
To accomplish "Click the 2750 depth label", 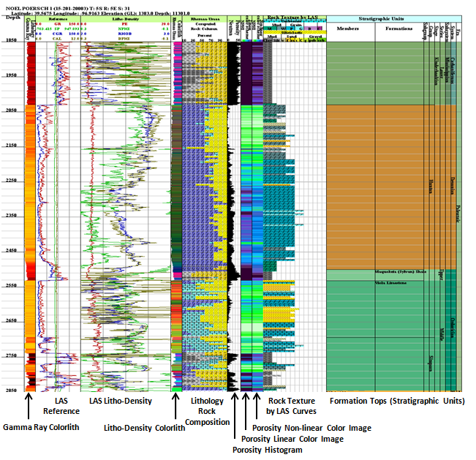I will click(x=11, y=355).
